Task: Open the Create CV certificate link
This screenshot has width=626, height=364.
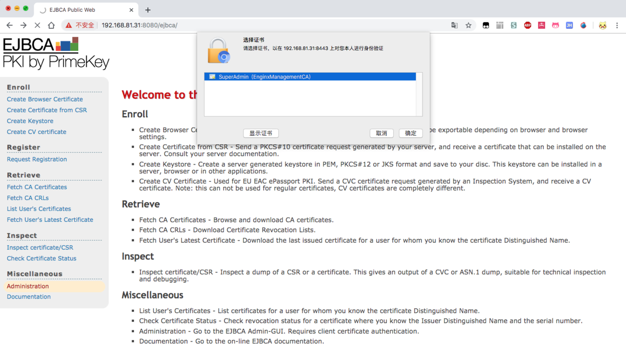Action: click(x=37, y=132)
